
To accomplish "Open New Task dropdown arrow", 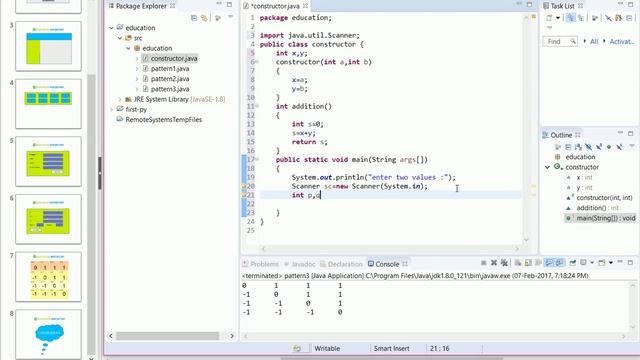I will click(558, 18).
